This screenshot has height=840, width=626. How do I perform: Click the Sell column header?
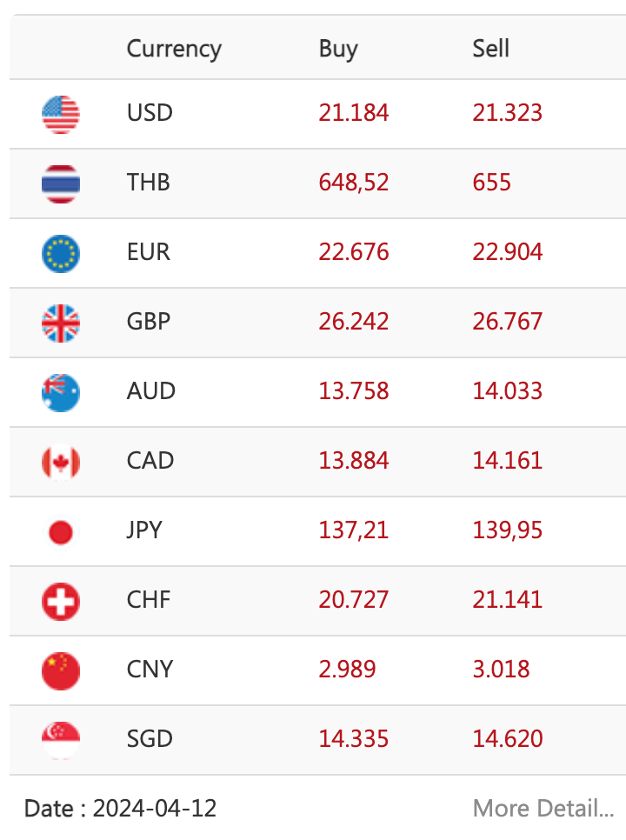pos(490,49)
